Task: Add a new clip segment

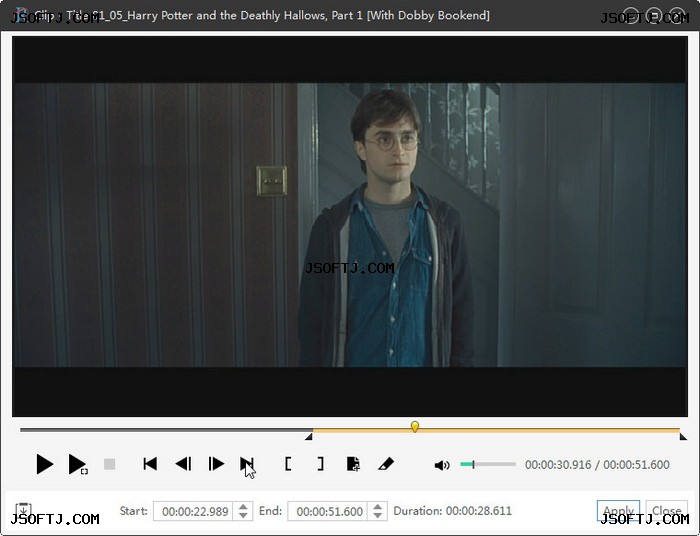Action: click(x=353, y=464)
